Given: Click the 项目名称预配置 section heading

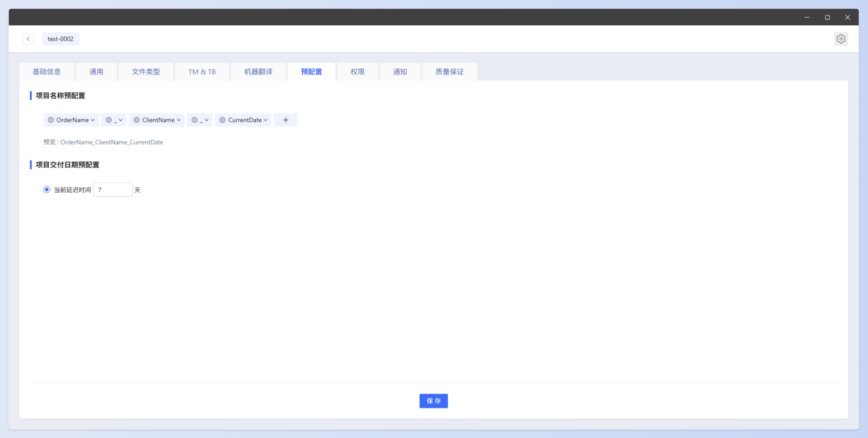Looking at the screenshot, I should click(x=60, y=95).
